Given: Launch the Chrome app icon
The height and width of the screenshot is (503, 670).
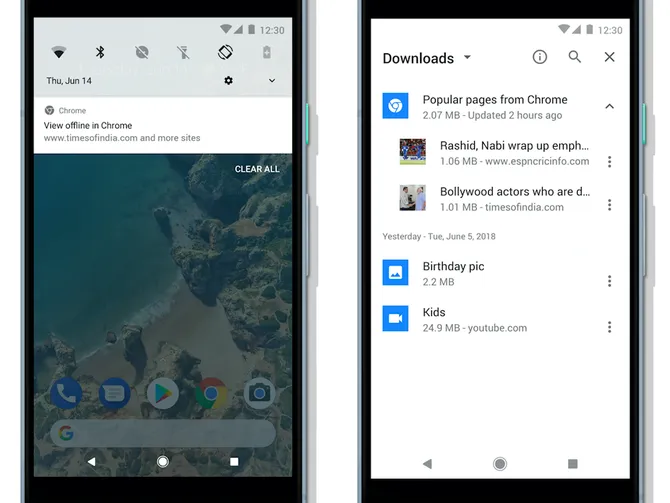Looking at the screenshot, I should tap(211, 393).
